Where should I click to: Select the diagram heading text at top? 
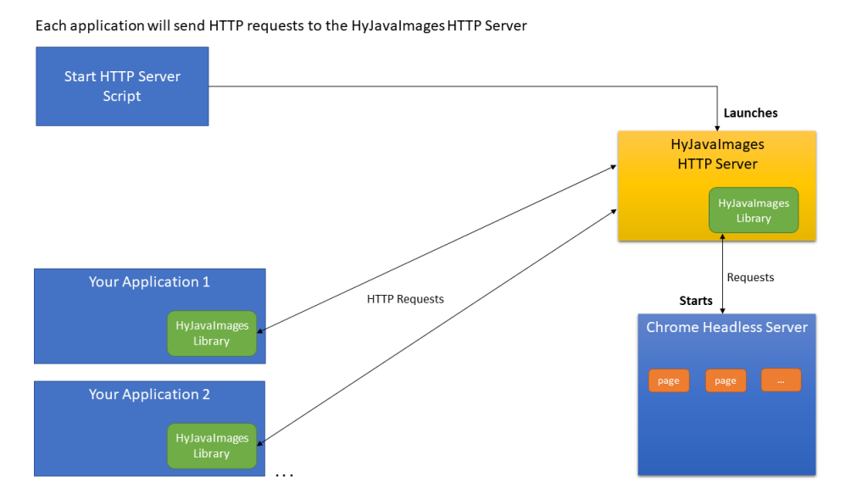281,25
